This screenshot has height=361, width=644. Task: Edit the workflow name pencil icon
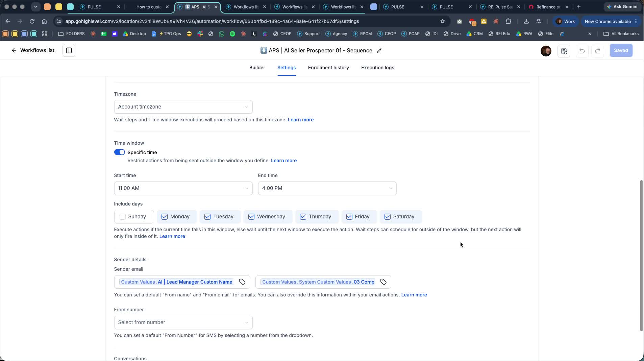[379, 50]
